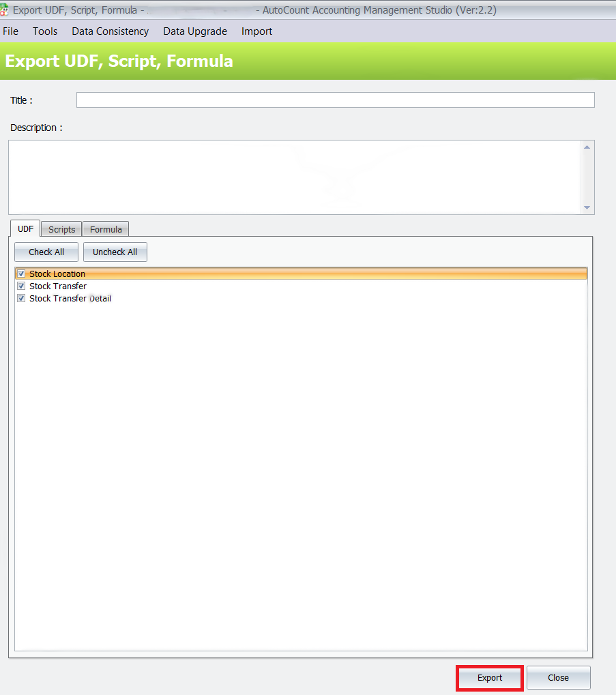616x695 pixels.
Task: Switch to the Scripts tab
Action: (x=61, y=228)
